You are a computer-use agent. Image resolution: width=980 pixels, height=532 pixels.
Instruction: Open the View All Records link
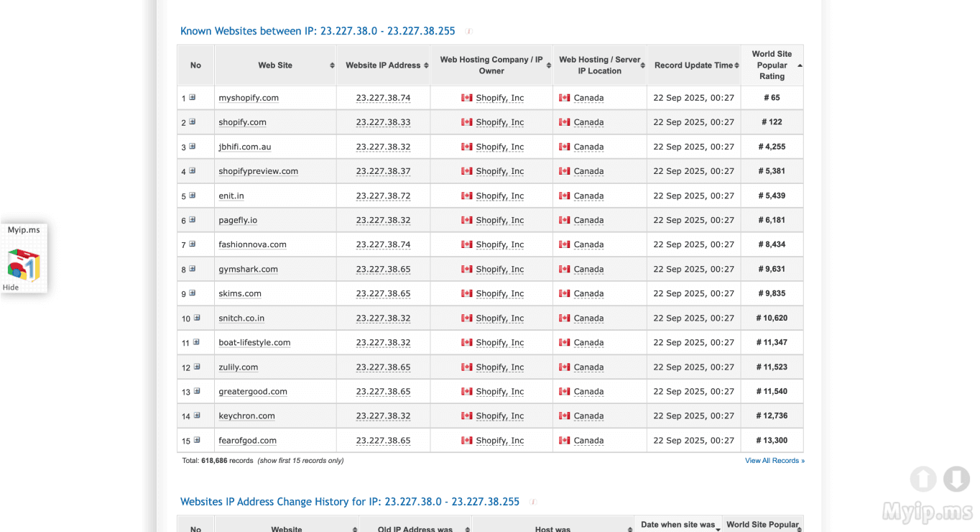point(774,460)
